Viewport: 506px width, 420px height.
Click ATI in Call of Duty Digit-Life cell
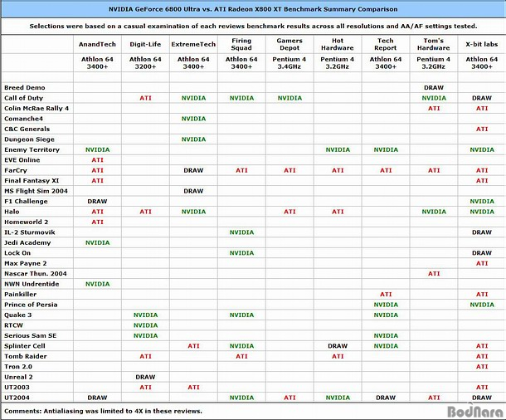click(145, 98)
